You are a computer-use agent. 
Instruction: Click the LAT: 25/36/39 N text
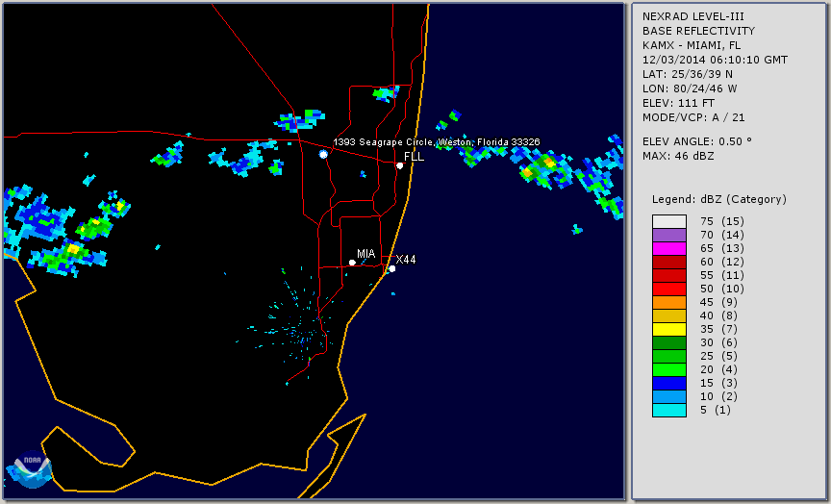click(x=688, y=74)
